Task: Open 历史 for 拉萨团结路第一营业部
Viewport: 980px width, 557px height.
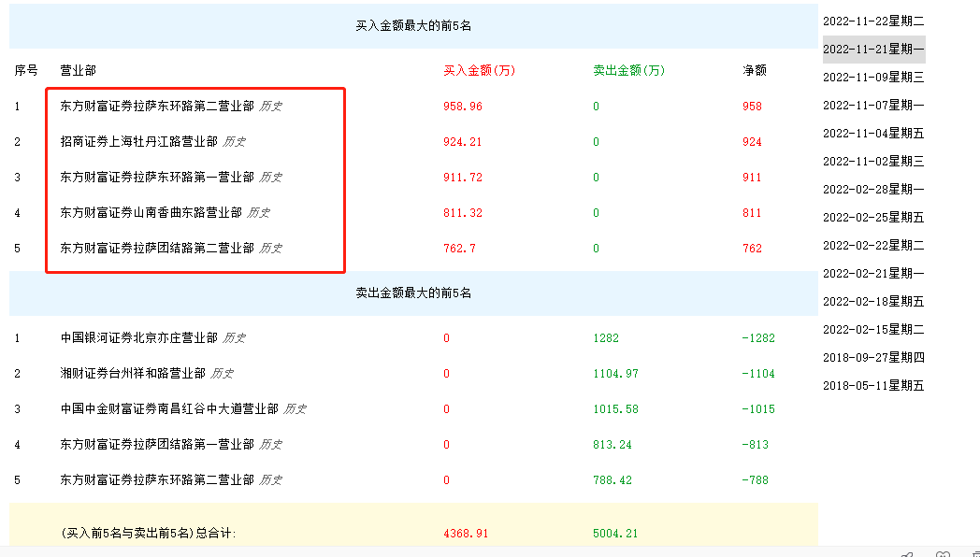Action: (x=270, y=445)
